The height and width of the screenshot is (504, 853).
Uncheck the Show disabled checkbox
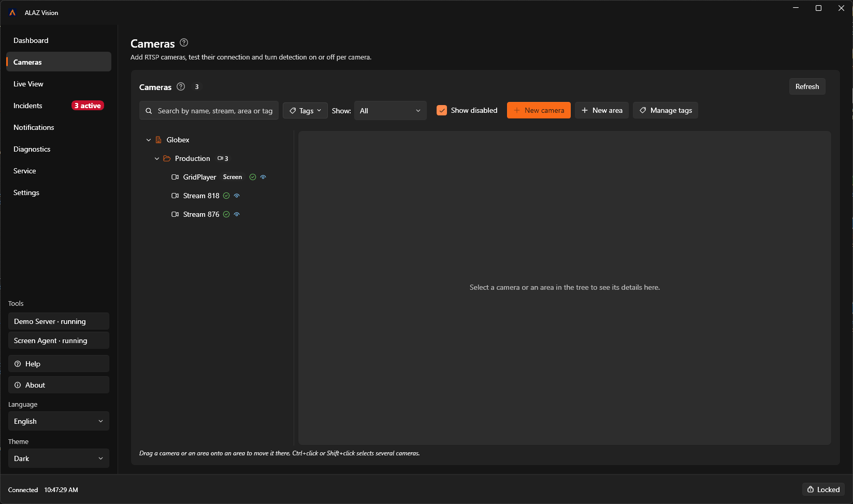point(442,110)
